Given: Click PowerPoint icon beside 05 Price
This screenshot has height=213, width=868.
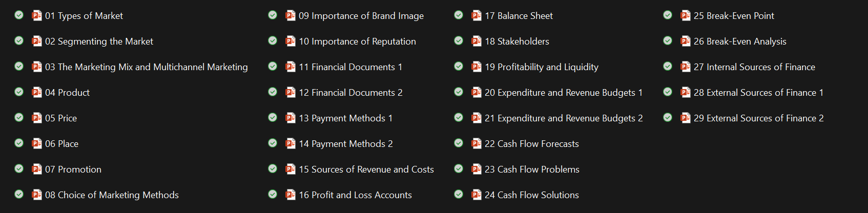Looking at the screenshot, I should [x=37, y=118].
